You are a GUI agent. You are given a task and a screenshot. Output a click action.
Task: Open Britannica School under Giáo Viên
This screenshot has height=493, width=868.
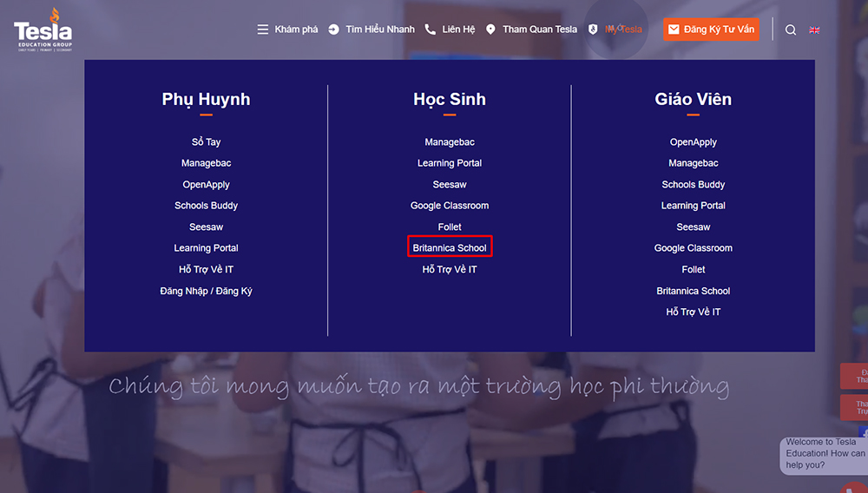[x=693, y=291]
